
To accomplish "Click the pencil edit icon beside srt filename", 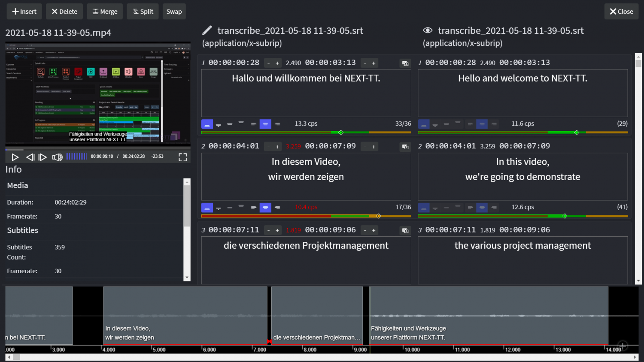I will tap(207, 30).
